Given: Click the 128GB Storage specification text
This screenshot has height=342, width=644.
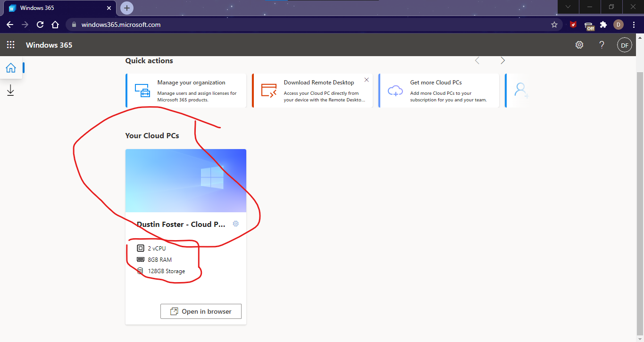Looking at the screenshot, I should 167,271.
